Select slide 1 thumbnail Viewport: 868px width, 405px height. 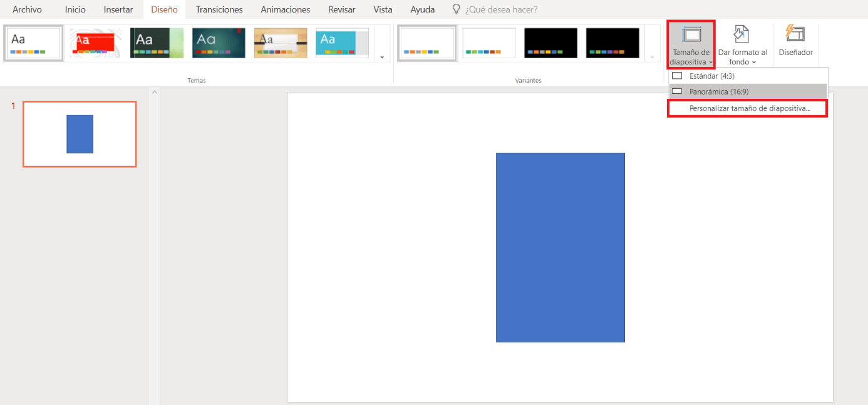(x=80, y=134)
